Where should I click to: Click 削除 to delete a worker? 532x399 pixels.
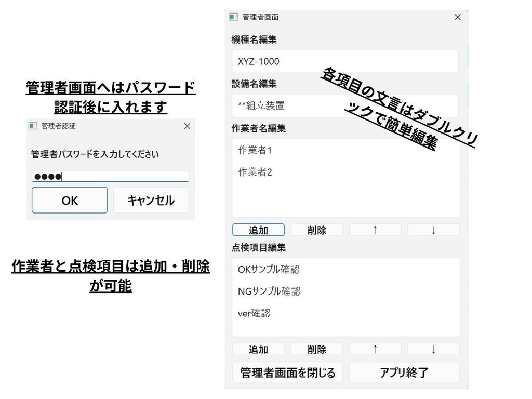(316, 230)
